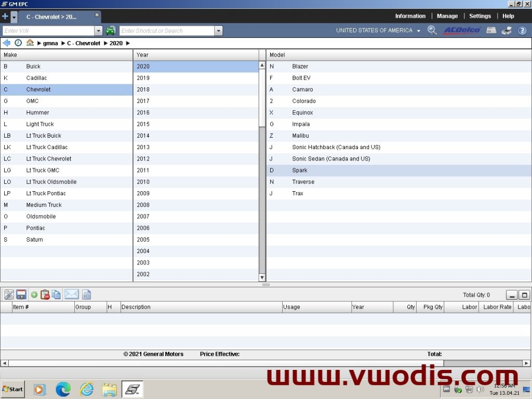
Task: Open the Settings menu
Action: [480, 16]
